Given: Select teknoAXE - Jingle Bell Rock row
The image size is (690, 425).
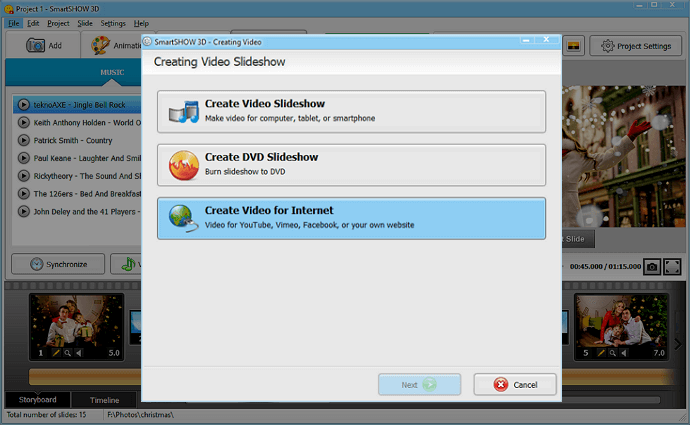Looking at the screenshot, I should point(77,105).
